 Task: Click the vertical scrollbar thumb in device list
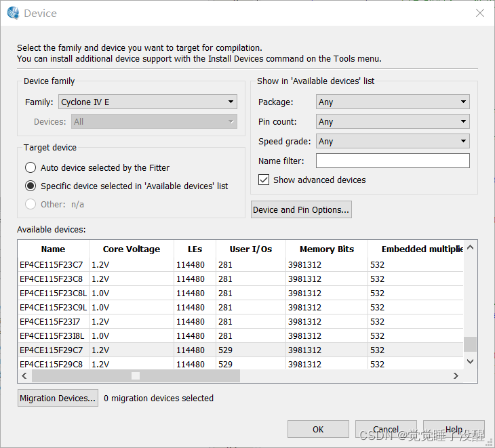[x=470, y=344]
